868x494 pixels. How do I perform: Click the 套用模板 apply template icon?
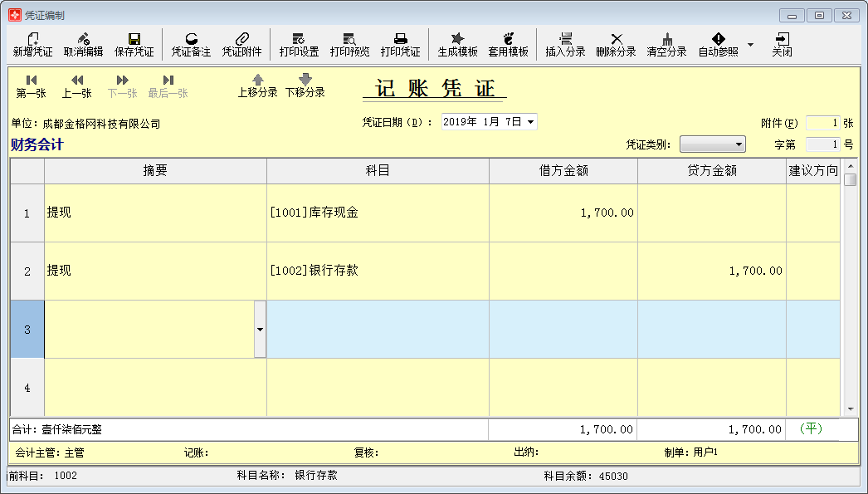pyautogui.click(x=509, y=45)
